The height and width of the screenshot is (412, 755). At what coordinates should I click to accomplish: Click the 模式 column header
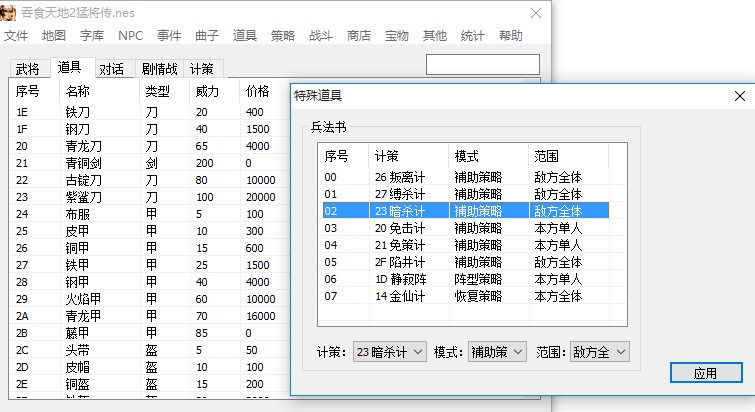pyautogui.click(x=489, y=156)
